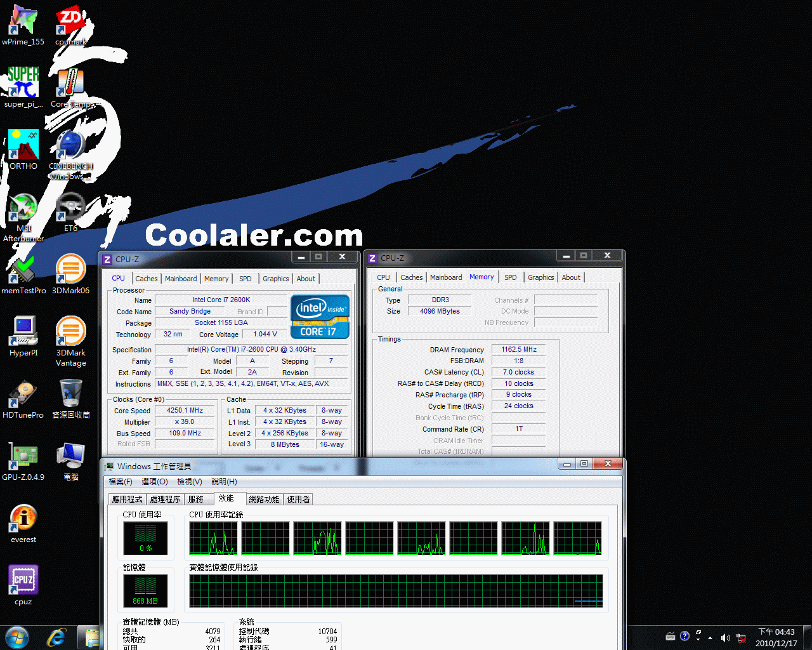This screenshot has width=812, height=650.
Task: Click the CPU usage 0 % gauge
Action: click(145, 538)
